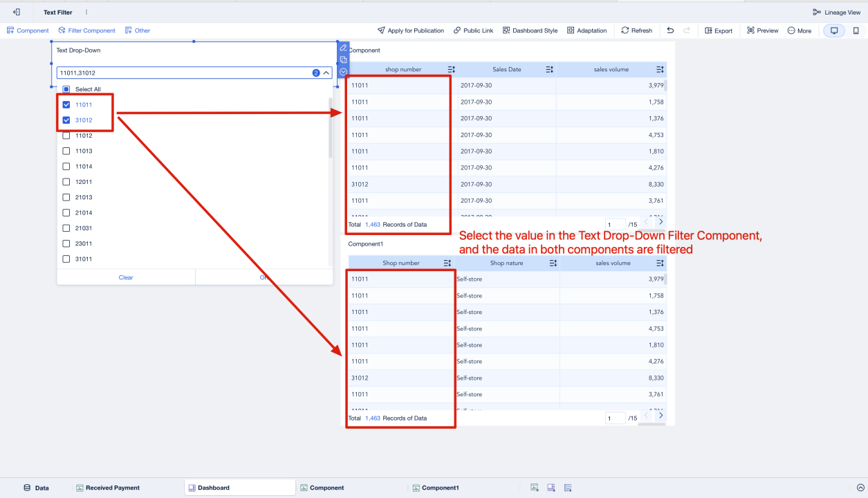Check the 21014 checkbox
This screenshot has width=868, height=498.
(x=66, y=212)
